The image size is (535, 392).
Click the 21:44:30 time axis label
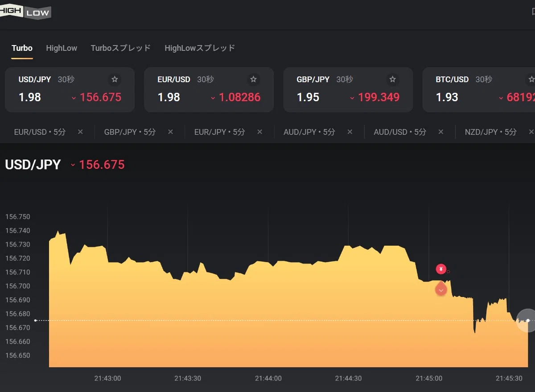[348, 378]
